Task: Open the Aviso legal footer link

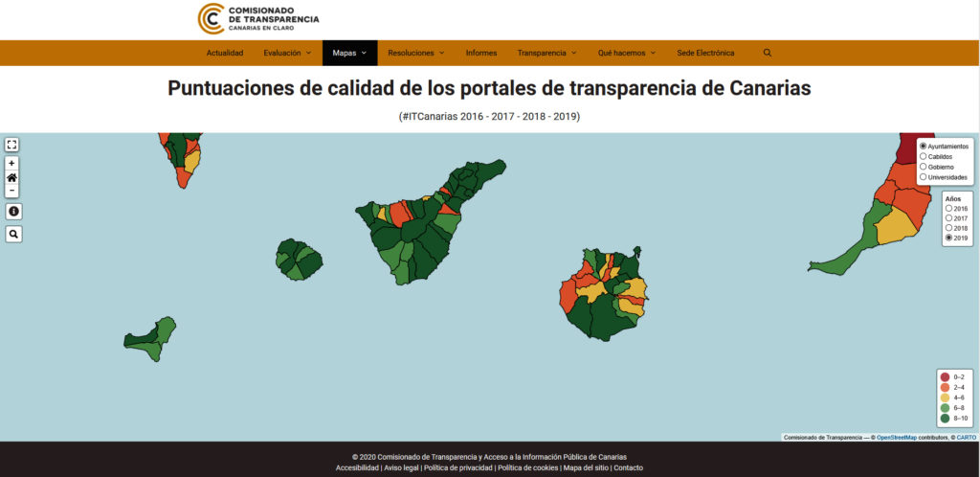Action: [401, 467]
